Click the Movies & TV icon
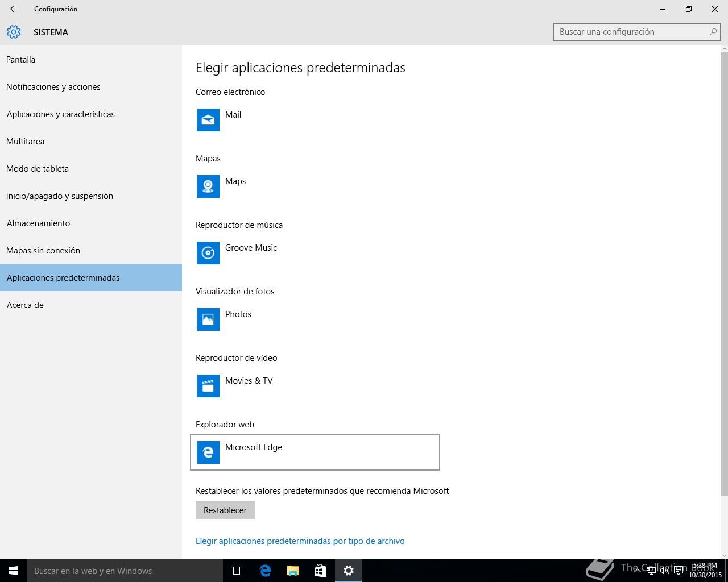728x582 pixels. point(208,386)
